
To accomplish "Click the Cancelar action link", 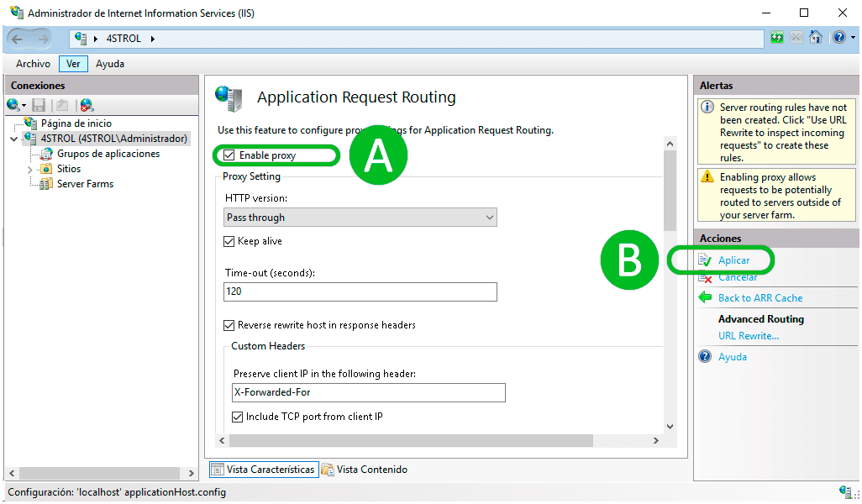I will point(738,277).
